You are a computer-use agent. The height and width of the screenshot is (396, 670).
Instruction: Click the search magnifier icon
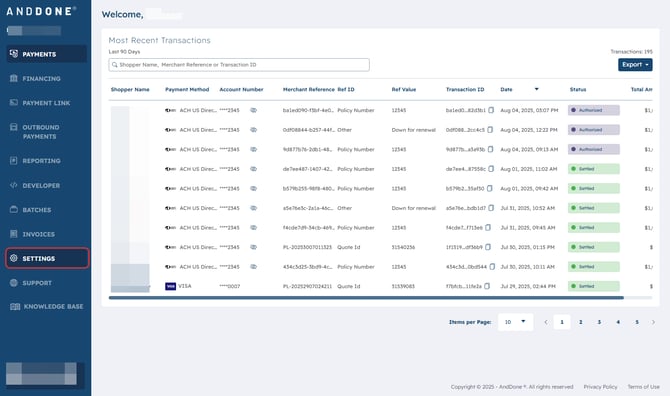(x=115, y=65)
